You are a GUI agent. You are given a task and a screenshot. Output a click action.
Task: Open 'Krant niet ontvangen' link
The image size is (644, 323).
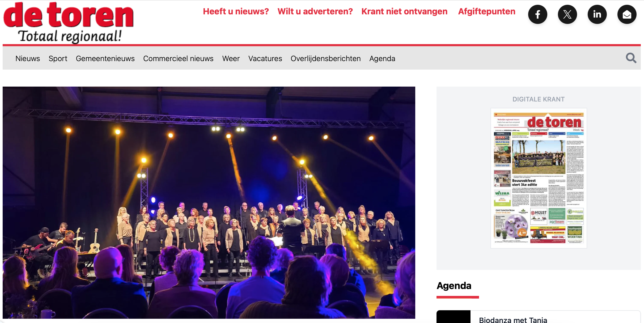click(404, 11)
